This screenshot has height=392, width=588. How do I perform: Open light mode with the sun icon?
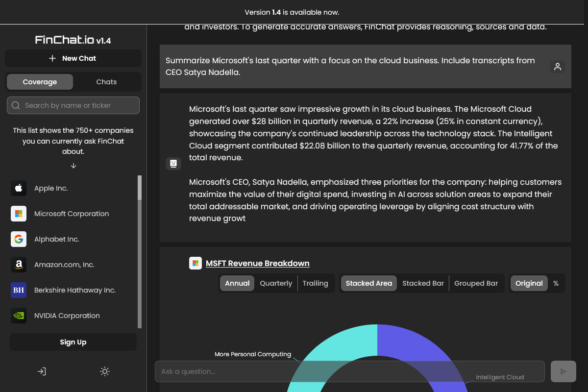click(x=105, y=371)
